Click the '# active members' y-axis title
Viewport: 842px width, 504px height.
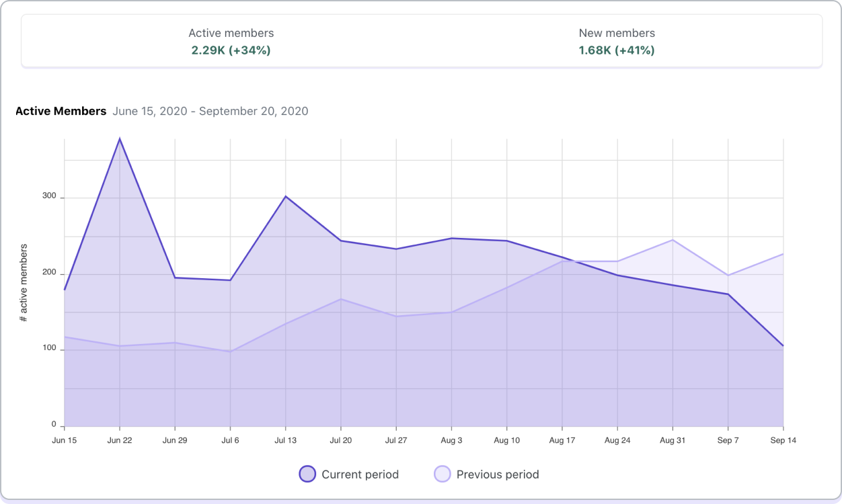[x=24, y=283]
